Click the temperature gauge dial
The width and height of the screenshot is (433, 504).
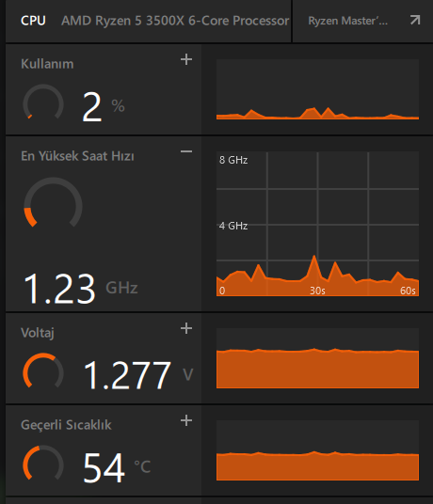(43, 464)
